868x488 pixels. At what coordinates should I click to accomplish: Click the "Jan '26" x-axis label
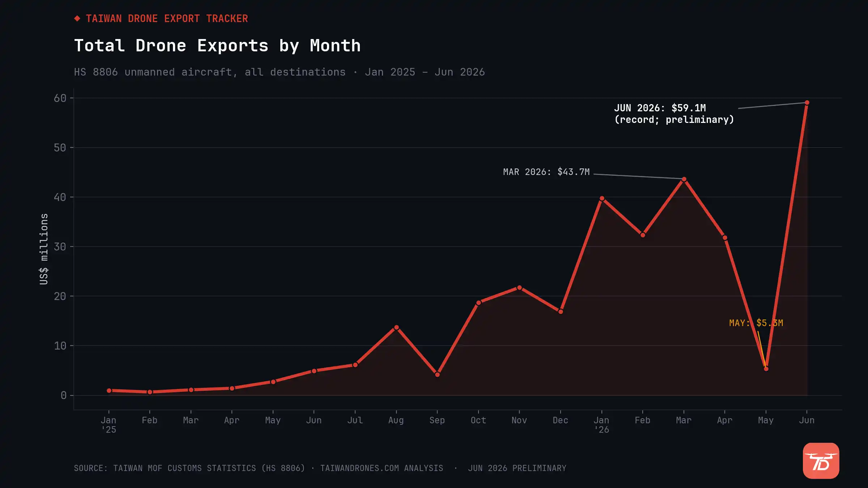click(x=601, y=425)
